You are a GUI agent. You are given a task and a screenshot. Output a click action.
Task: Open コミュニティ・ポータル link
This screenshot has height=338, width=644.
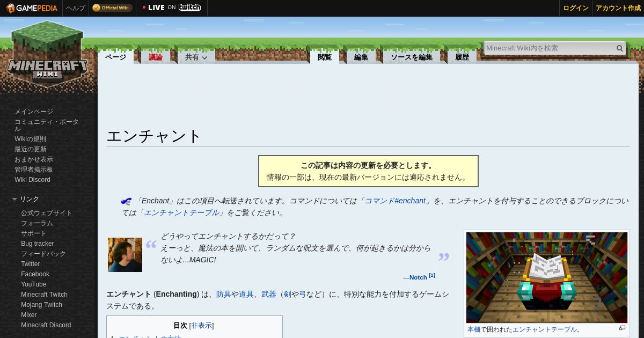click(x=47, y=126)
